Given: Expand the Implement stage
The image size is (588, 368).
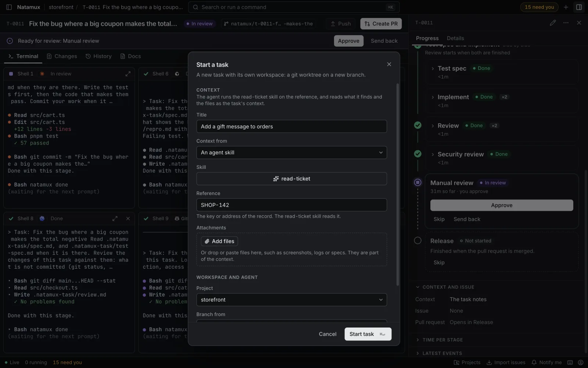Looking at the screenshot, I should click(433, 98).
